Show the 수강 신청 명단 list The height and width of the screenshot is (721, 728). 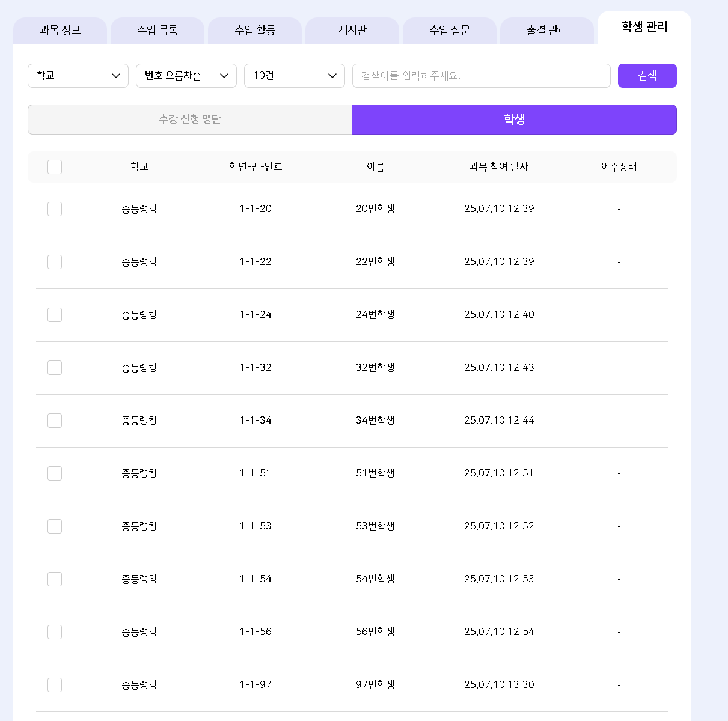tap(190, 120)
